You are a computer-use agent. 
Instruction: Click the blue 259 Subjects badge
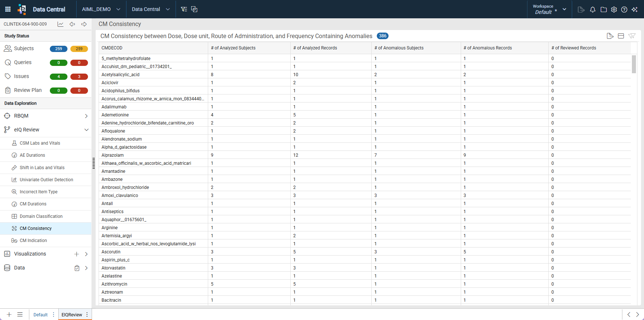[59, 49]
